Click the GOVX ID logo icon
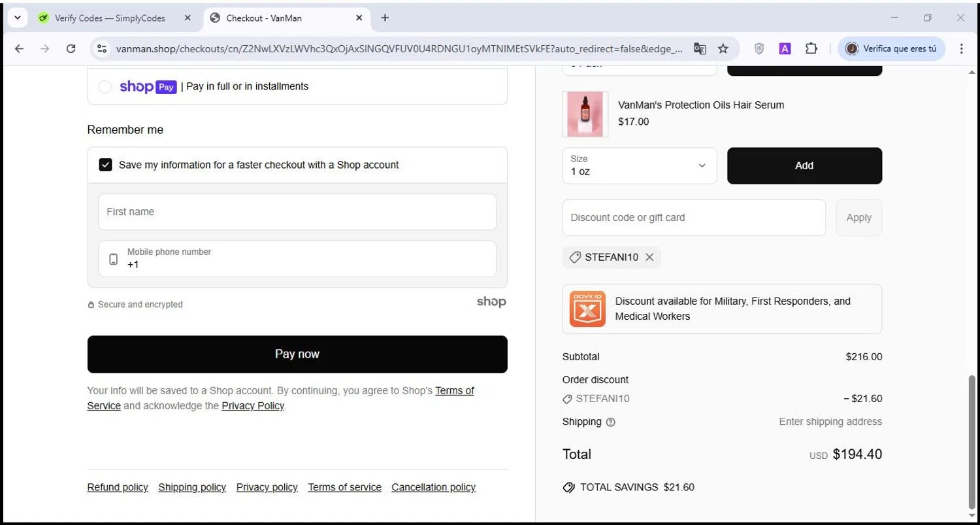Screen dimensions: 980x525 point(587,309)
